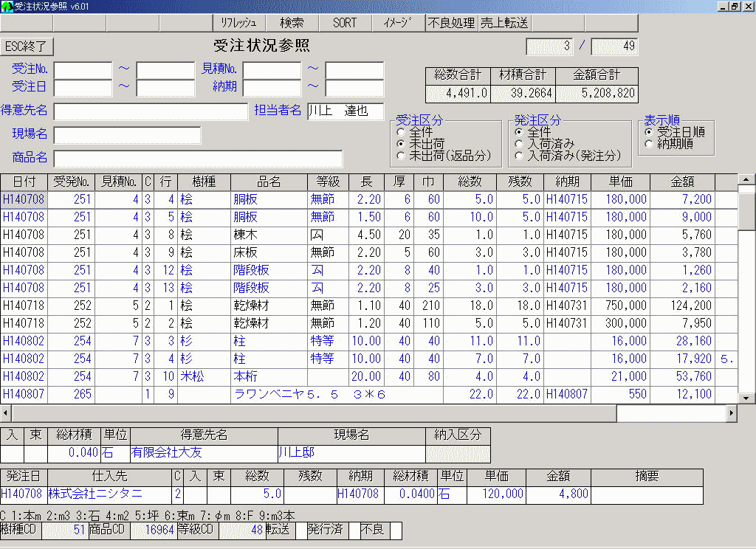Click the 商品名 search field

click(198, 159)
